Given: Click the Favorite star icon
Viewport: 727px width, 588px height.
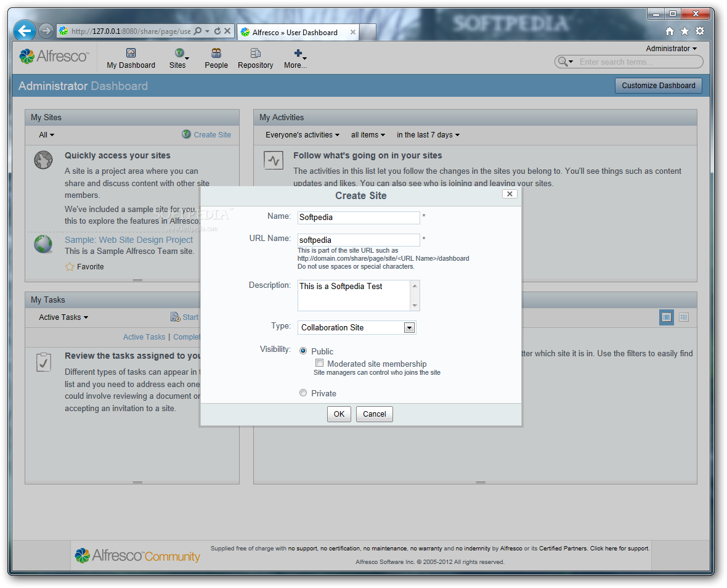Looking at the screenshot, I should (70, 267).
